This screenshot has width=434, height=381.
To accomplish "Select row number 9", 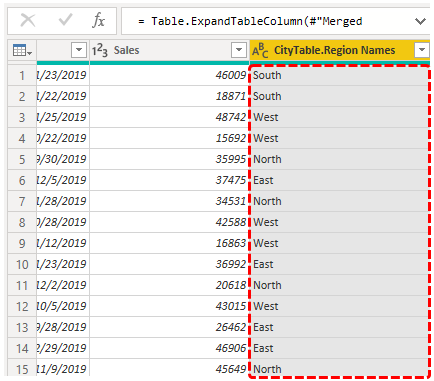I will coord(22,243).
